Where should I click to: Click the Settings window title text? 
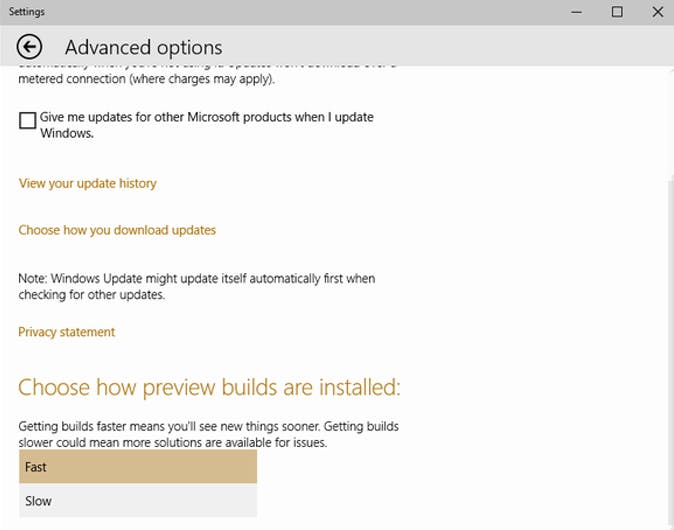(26, 12)
